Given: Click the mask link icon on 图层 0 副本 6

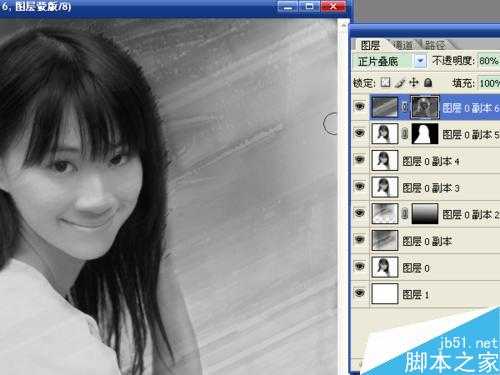Looking at the screenshot, I should 404,107.
